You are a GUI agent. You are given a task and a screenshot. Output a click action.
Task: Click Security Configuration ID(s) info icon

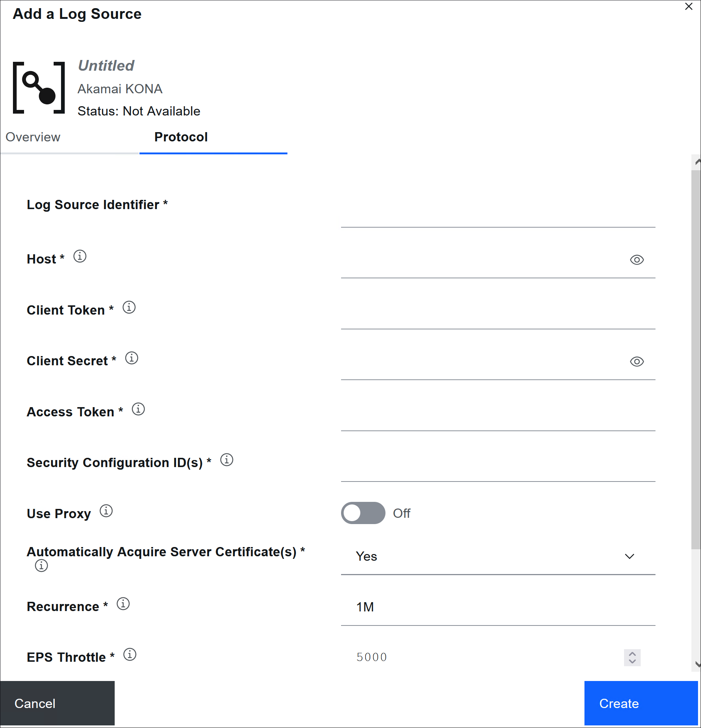click(226, 460)
